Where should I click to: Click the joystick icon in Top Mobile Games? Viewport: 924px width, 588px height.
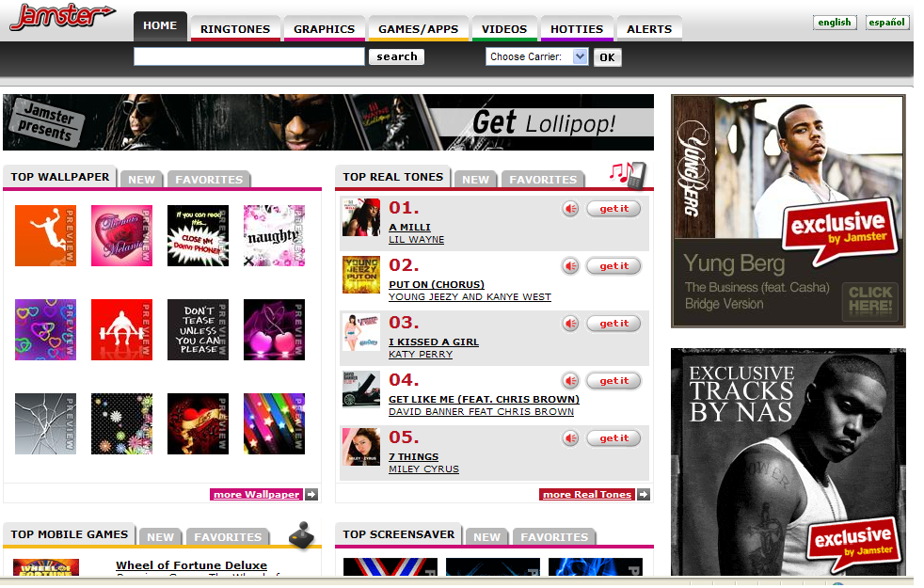coord(302,534)
